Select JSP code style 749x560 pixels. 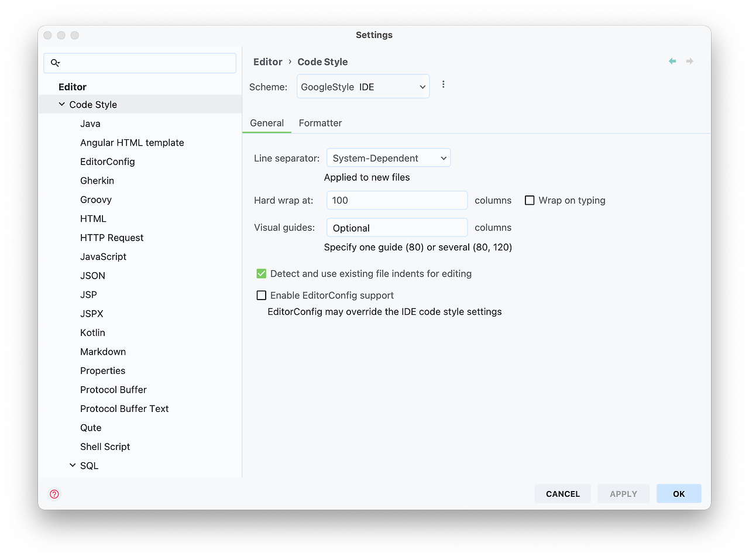[89, 295]
